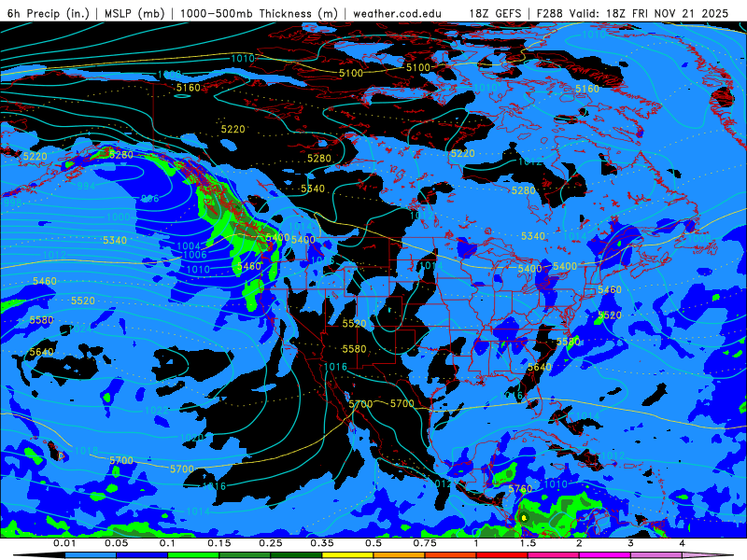The height and width of the screenshot is (560, 747).
Task: Click the '5760' thickness contour label
Action: tap(520, 489)
